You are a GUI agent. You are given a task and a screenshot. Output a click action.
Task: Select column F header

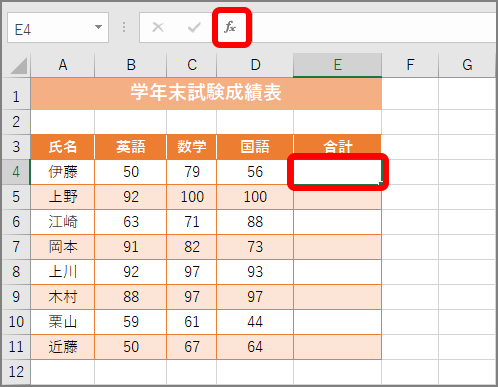410,65
